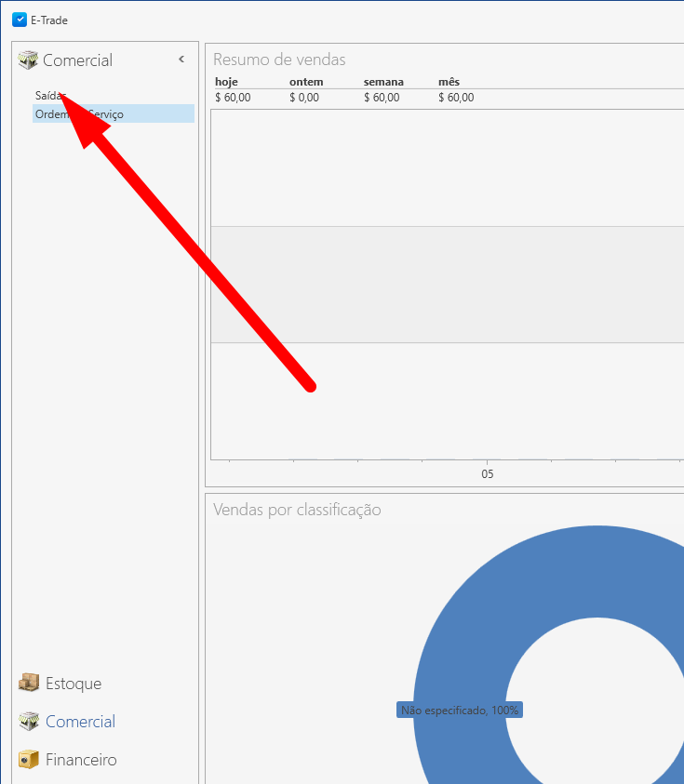The width and height of the screenshot is (684, 784).
Task: Switch to the Estoque module label
Action: click(74, 684)
